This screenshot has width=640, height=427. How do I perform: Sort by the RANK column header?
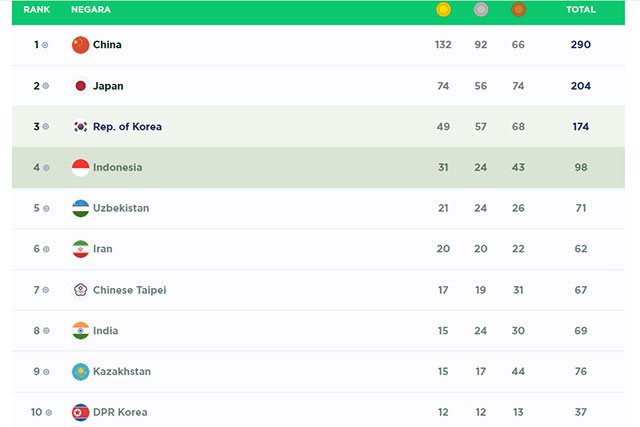(x=36, y=10)
